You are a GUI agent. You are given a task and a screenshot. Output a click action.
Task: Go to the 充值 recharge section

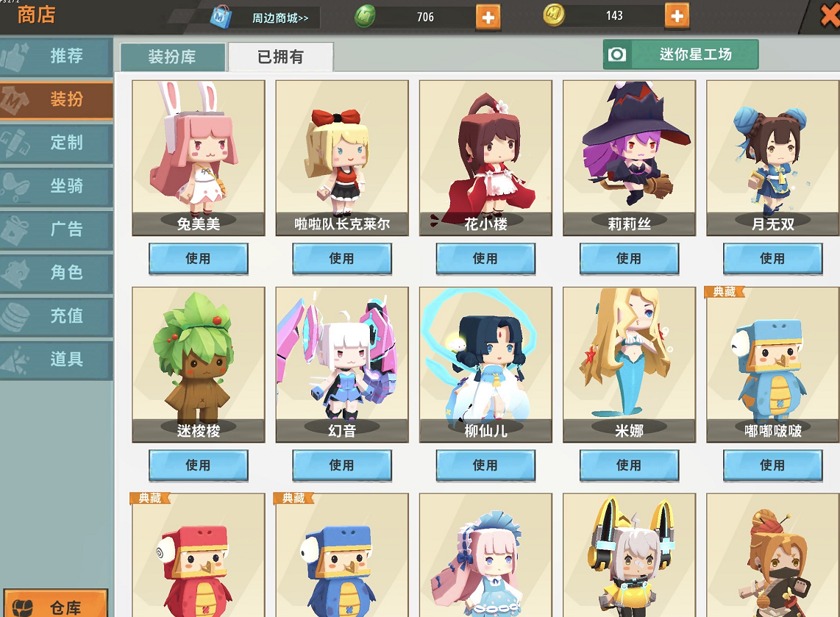tap(56, 316)
